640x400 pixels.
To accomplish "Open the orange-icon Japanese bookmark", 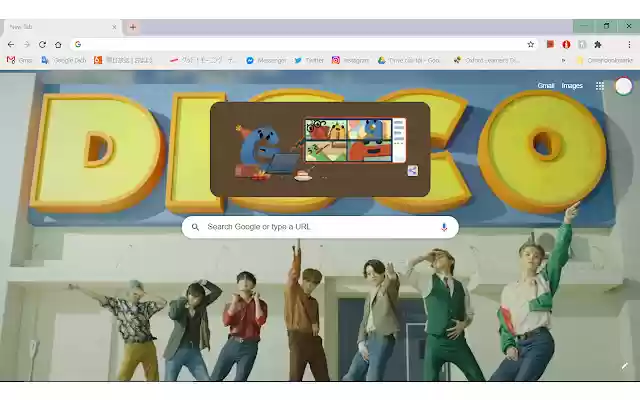I will (x=123, y=60).
